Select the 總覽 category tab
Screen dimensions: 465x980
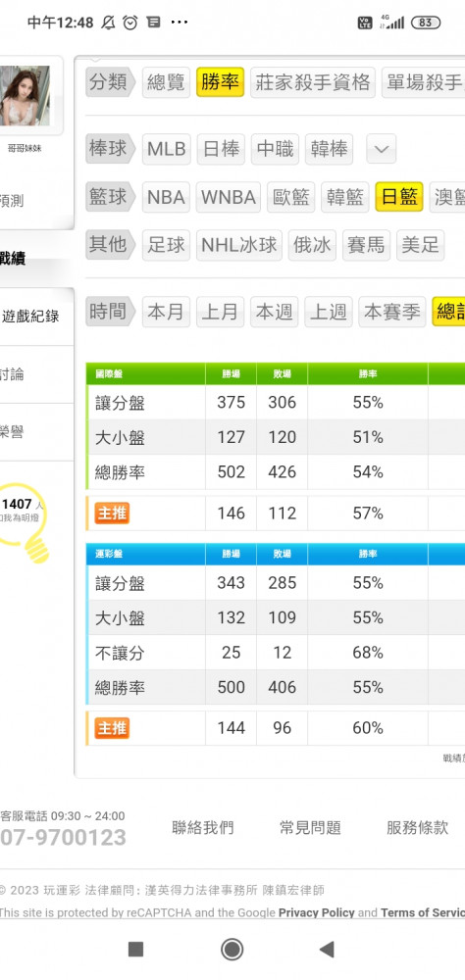click(166, 82)
